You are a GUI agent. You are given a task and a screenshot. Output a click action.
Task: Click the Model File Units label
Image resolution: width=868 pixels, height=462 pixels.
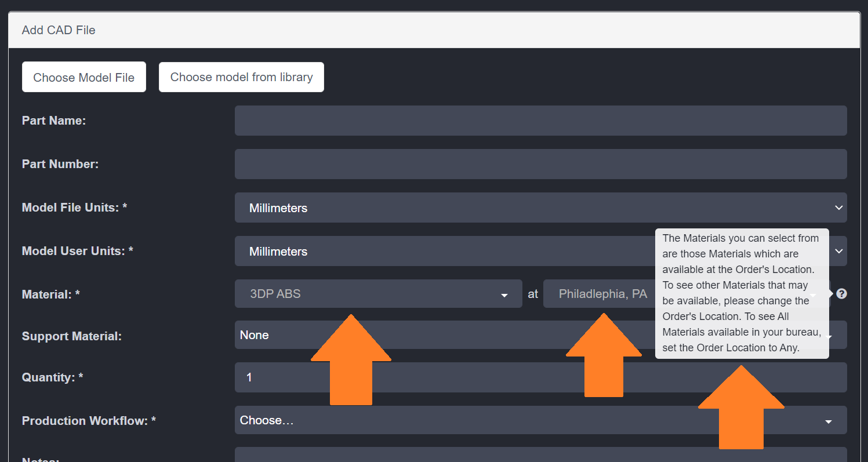[74, 208]
